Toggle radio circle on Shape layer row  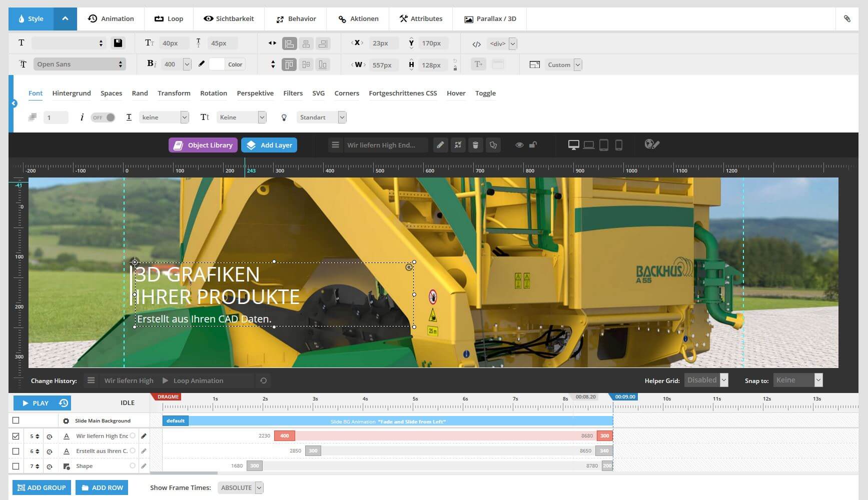click(133, 465)
